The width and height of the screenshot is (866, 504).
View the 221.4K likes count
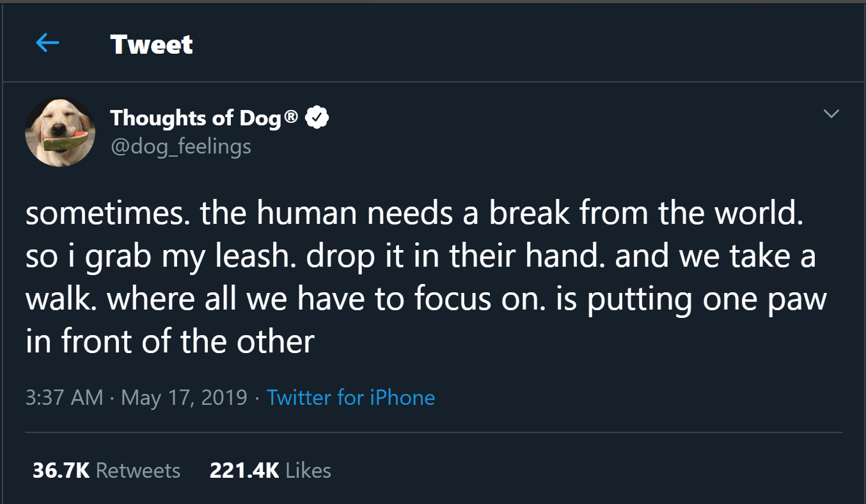pos(244,471)
